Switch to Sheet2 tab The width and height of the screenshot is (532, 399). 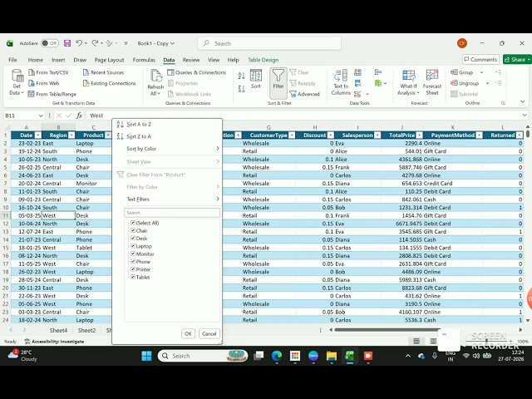pos(86,330)
